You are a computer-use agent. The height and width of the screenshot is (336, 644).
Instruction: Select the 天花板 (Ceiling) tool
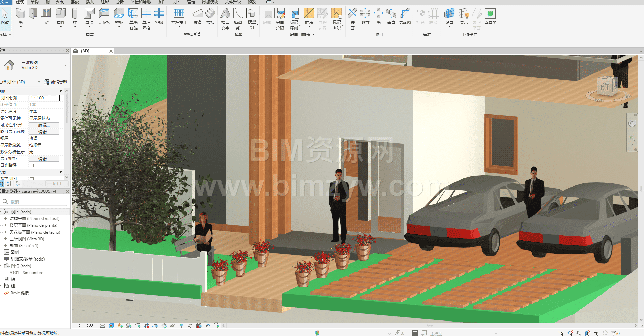pyautogui.click(x=104, y=16)
